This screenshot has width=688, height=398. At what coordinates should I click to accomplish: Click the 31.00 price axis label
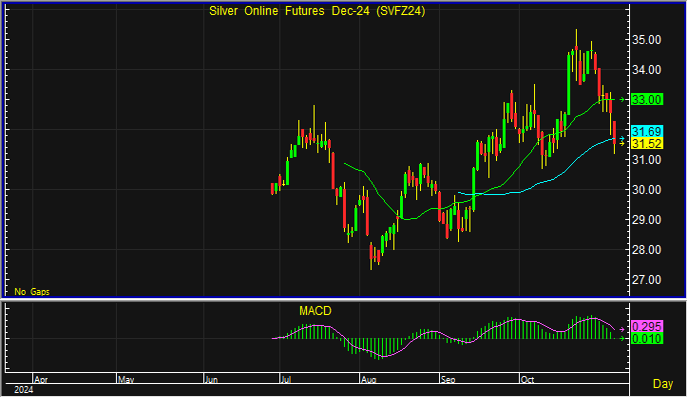pyautogui.click(x=646, y=160)
